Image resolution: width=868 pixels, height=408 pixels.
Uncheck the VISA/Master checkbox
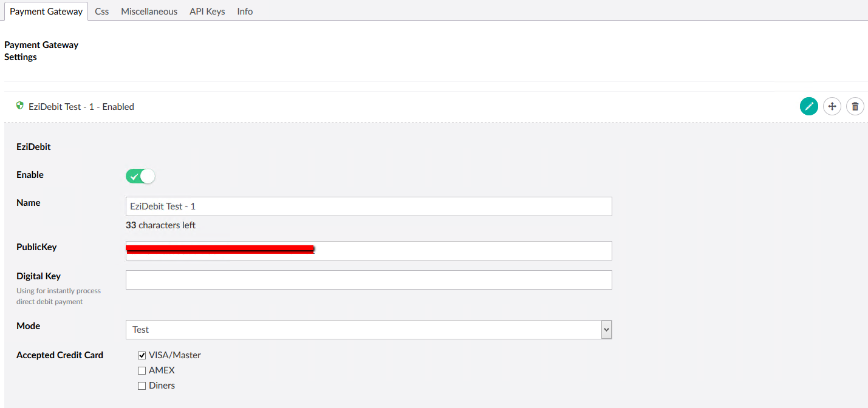(142, 355)
